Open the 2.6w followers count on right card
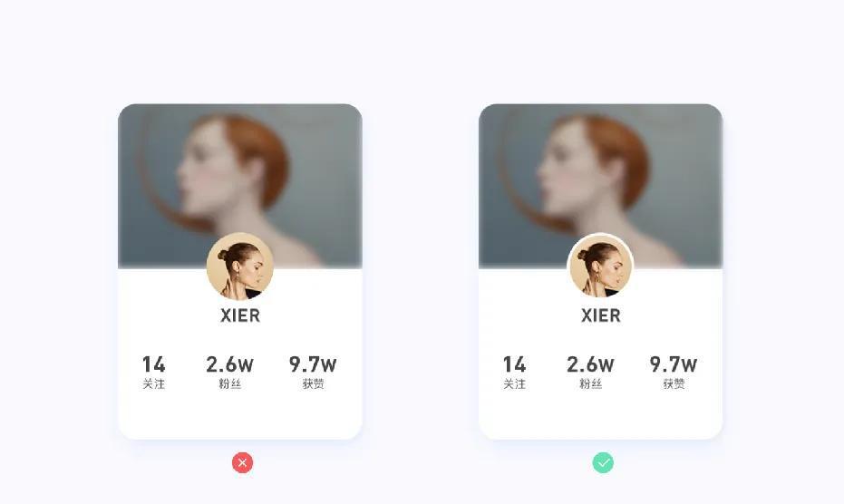 [x=590, y=364]
